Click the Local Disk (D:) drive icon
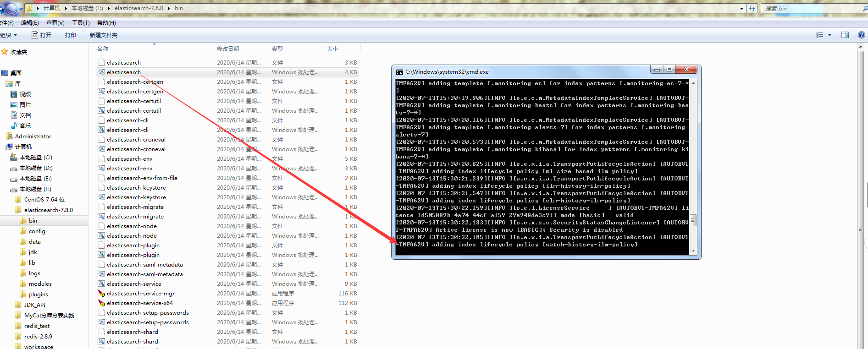 tap(14, 168)
